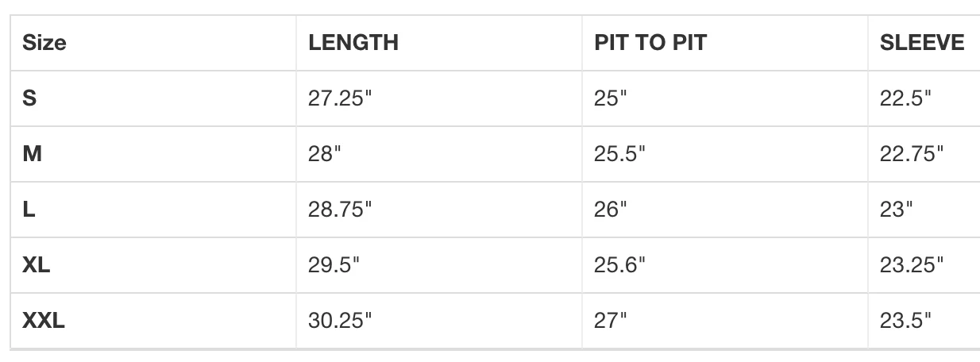Select the S size row label

click(29, 98)
